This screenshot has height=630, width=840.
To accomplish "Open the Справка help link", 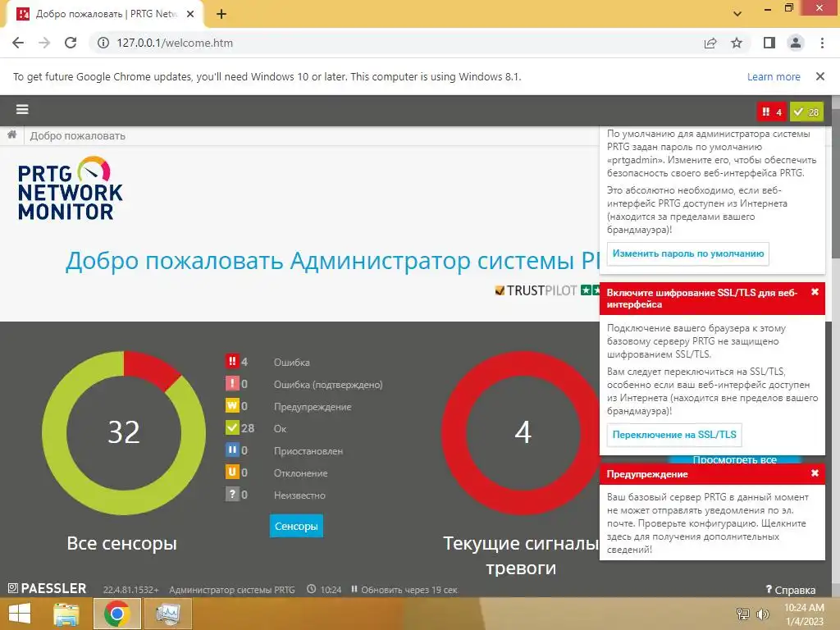I will pos(791,590).
